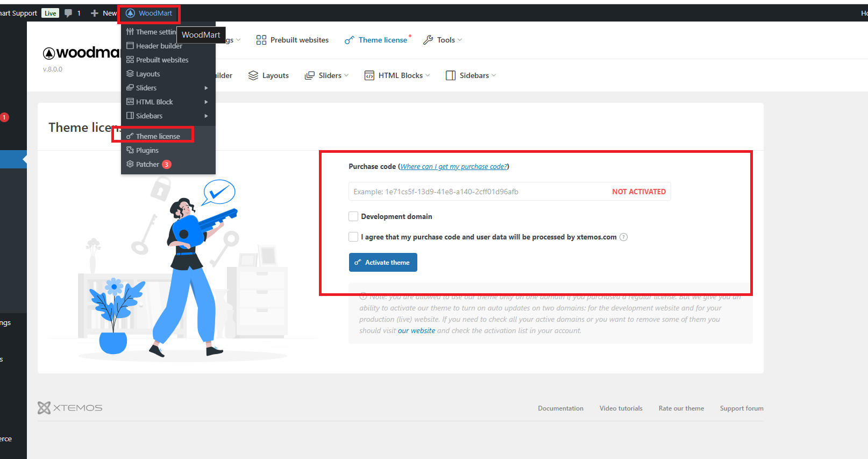The image size is (868, 459).
Task: Click the wrench icon for Tools
Action: (x=428, y=40)
